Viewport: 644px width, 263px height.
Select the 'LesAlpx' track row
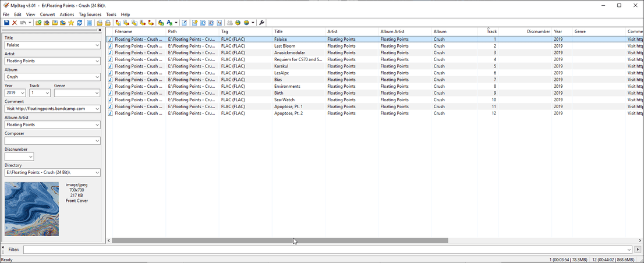tap(374, 73)
